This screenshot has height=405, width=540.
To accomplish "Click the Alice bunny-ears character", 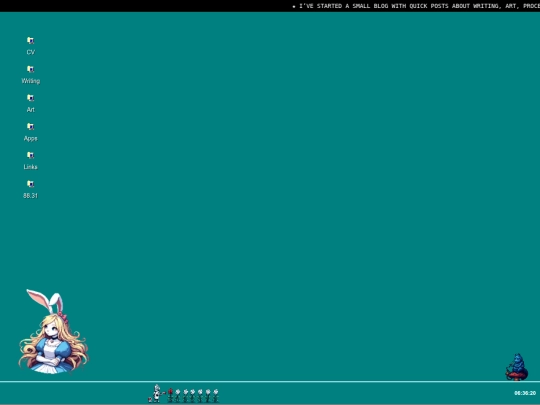I will (53, 331).
